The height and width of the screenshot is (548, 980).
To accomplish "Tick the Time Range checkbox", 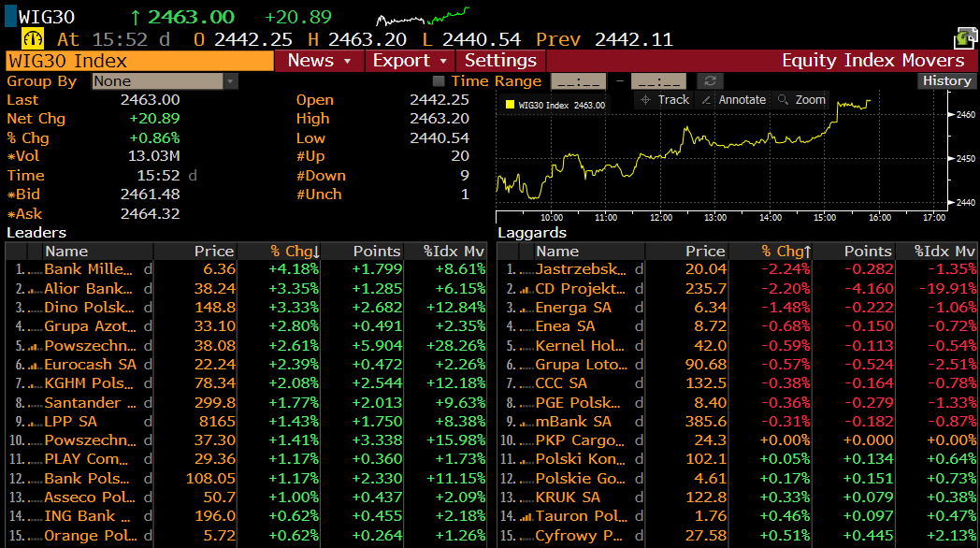I will tap(439, 81).
